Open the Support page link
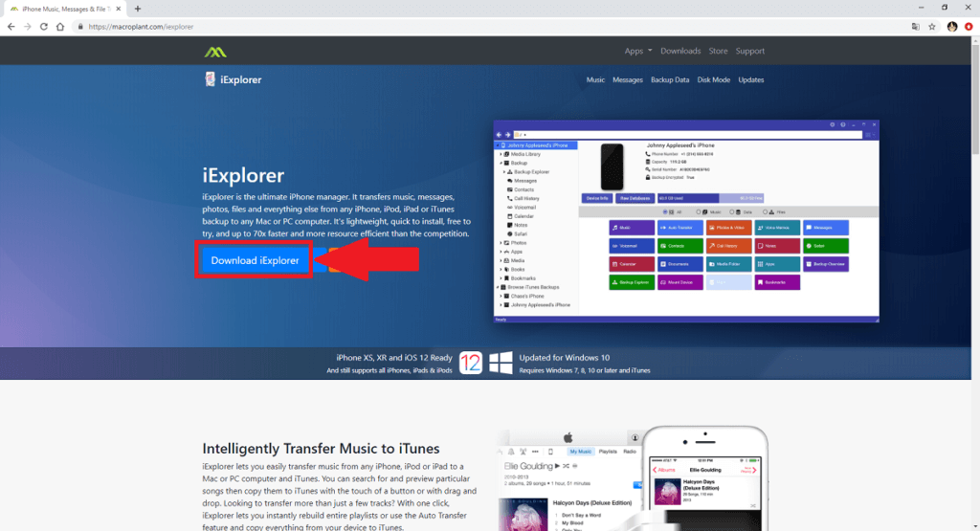This screenshot has height=531, width=980. [750, 52]
